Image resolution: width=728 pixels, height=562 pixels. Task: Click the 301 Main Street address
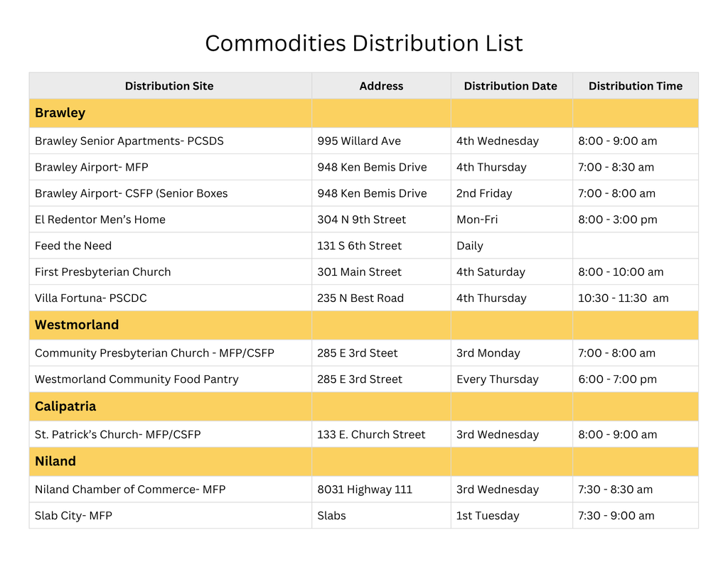[359, 272]
